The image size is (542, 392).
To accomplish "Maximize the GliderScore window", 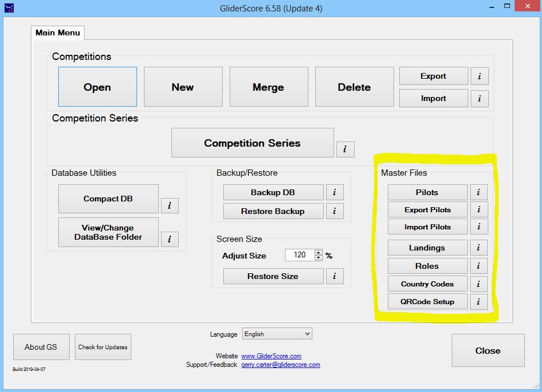I will 507,6.
